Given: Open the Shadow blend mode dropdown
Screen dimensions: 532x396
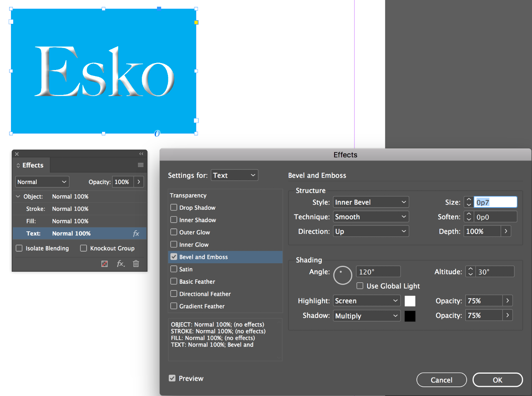Looking at the screenshot, I should point(367,316).
